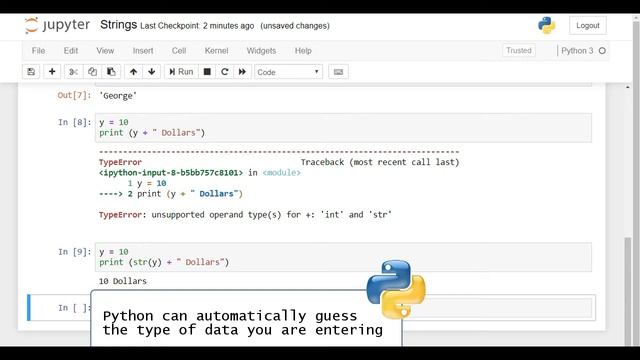Move selected cell up arrow
This screenshot has width=640, height=360.
pyautogui.click(x=133, y=72)
